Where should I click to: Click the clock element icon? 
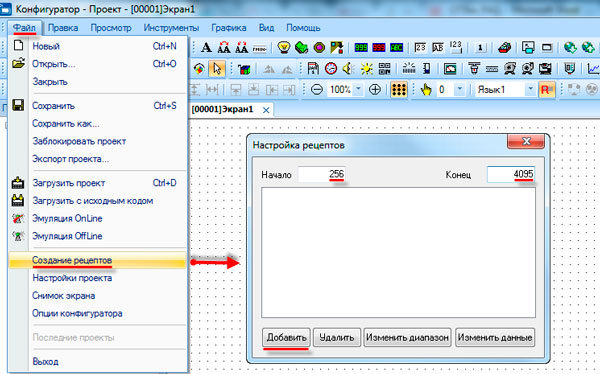tap(331, 69)
